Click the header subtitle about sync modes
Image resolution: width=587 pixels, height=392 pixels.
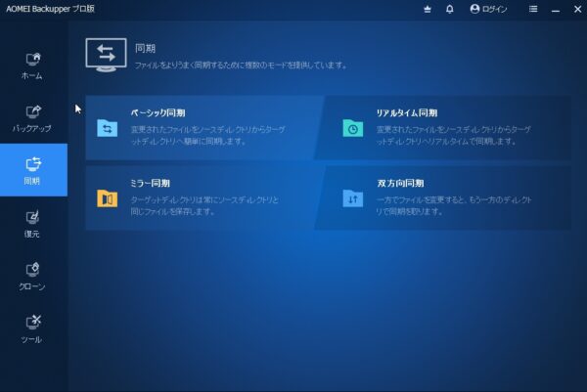[241, 65]
